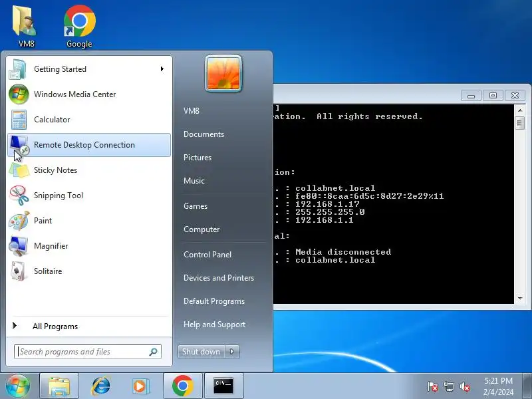
Task: Open Devices and Printers
Action: point(219,278)
